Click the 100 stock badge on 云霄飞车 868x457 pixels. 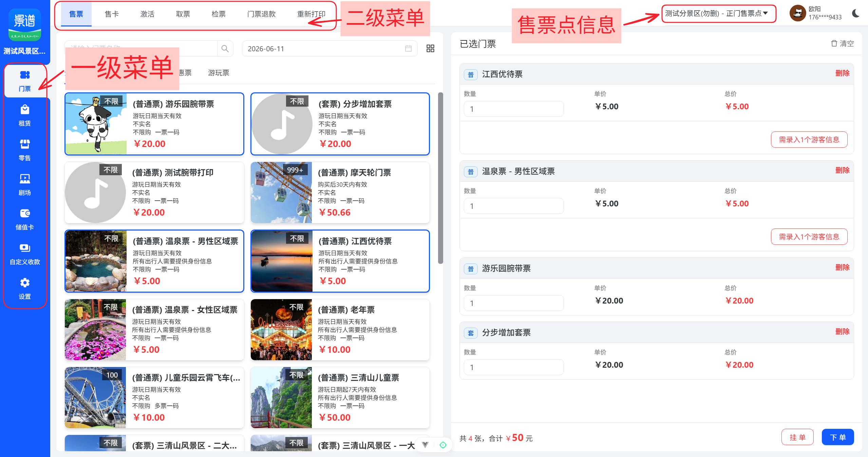[112, 374]
